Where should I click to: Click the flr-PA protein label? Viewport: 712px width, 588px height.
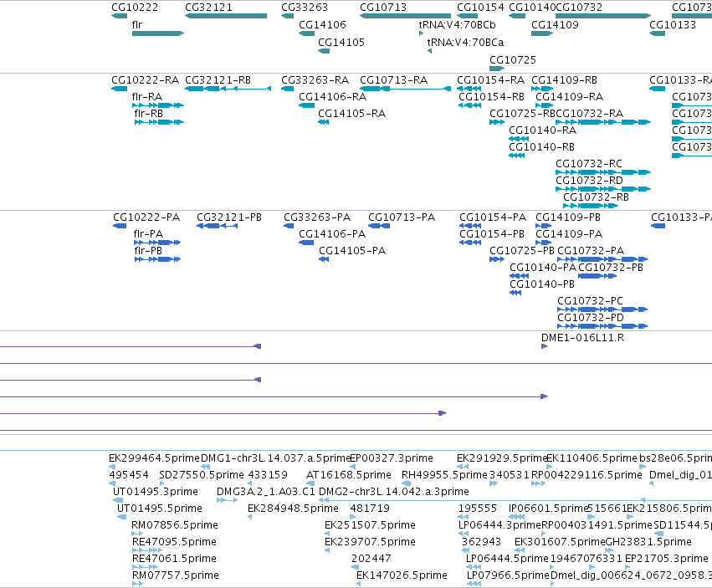tap(148, 234)
